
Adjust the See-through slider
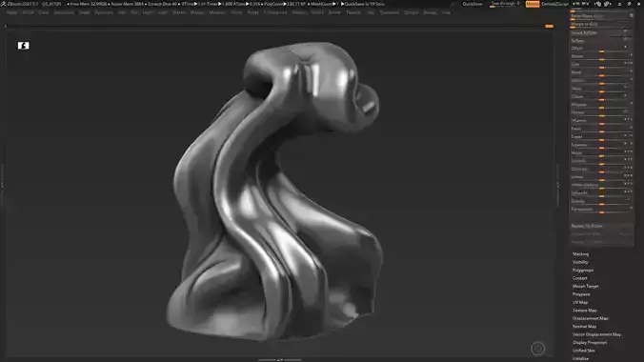click(506, 4)
